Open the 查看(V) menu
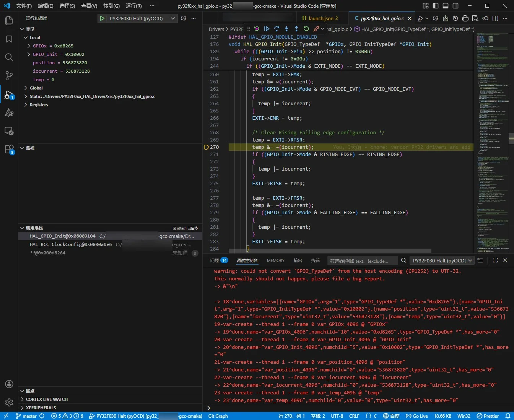 89,6
